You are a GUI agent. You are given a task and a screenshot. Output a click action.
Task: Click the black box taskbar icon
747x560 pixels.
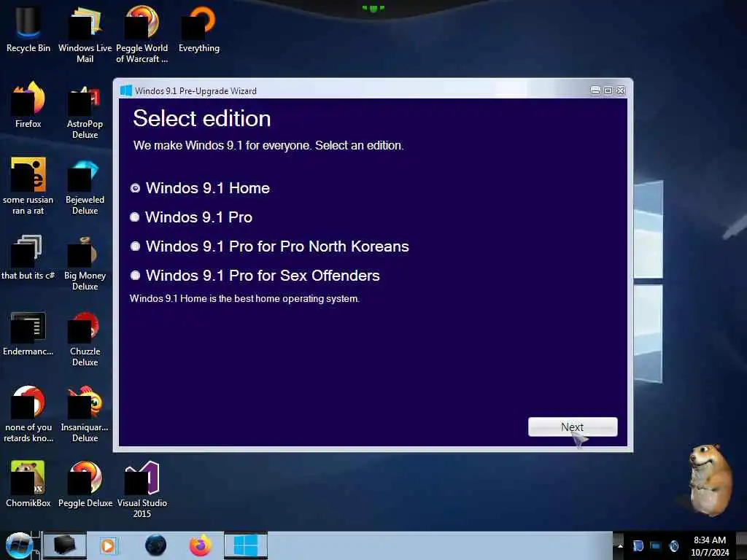[65, 545]
